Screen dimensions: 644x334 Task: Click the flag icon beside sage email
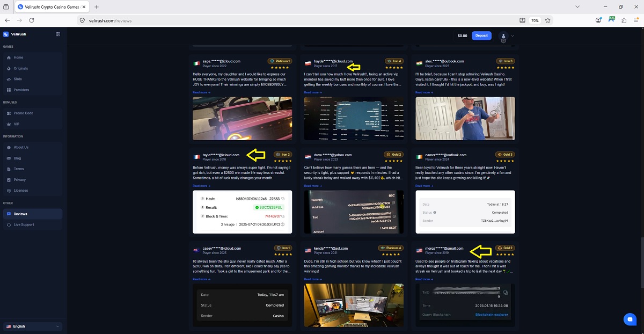point(197,63)
